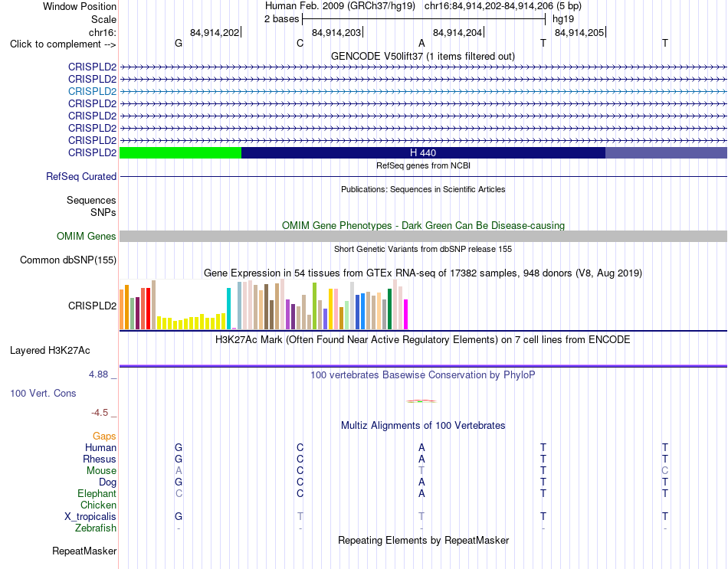Select the Zebrafish species label
Viewport: 728px width, 569px height.
tap(96, 528)
